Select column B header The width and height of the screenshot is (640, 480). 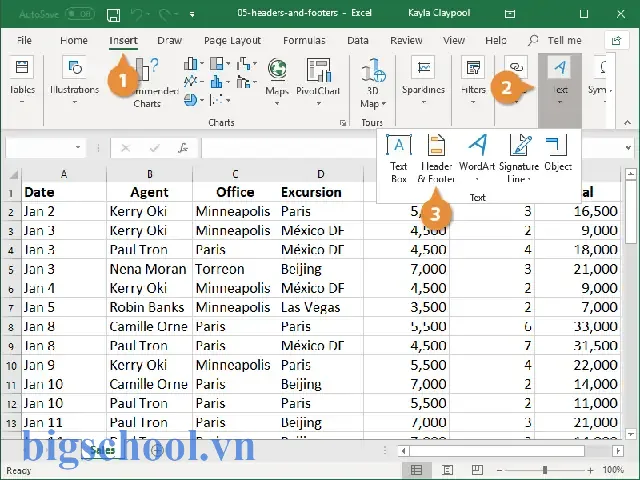click(x=150, y=174)
